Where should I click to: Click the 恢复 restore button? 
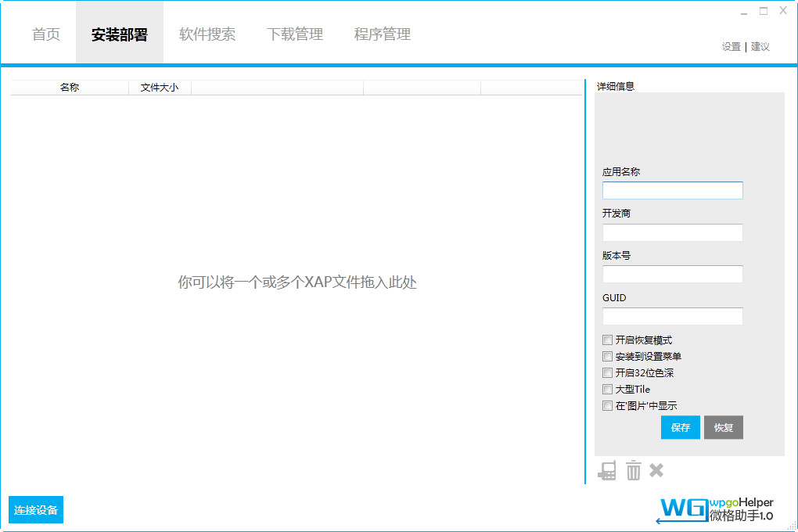[723, 427]
